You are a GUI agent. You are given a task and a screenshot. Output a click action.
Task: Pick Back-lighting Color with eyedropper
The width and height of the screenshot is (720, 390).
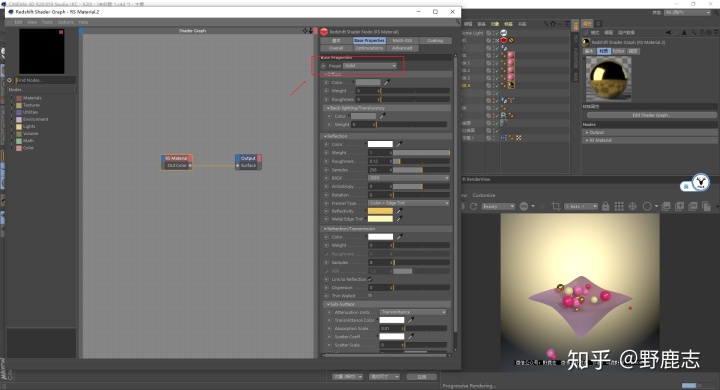coord(382,116)
